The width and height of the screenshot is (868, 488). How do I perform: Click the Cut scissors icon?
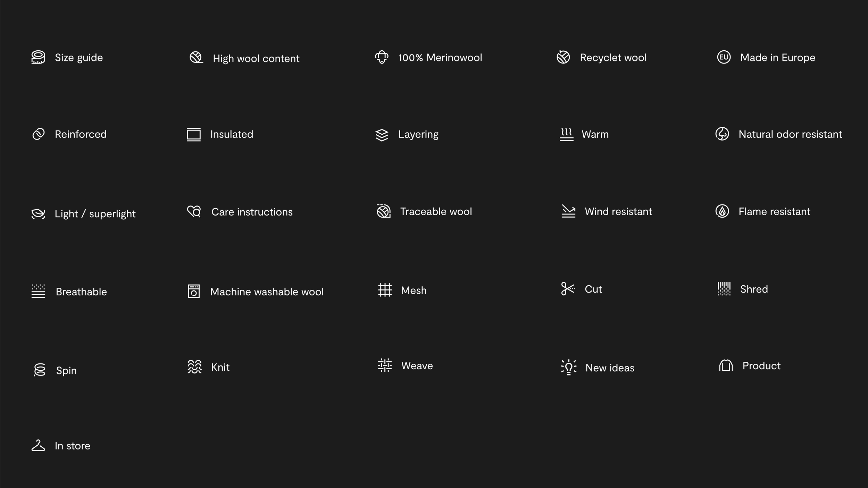pos(568,289)
